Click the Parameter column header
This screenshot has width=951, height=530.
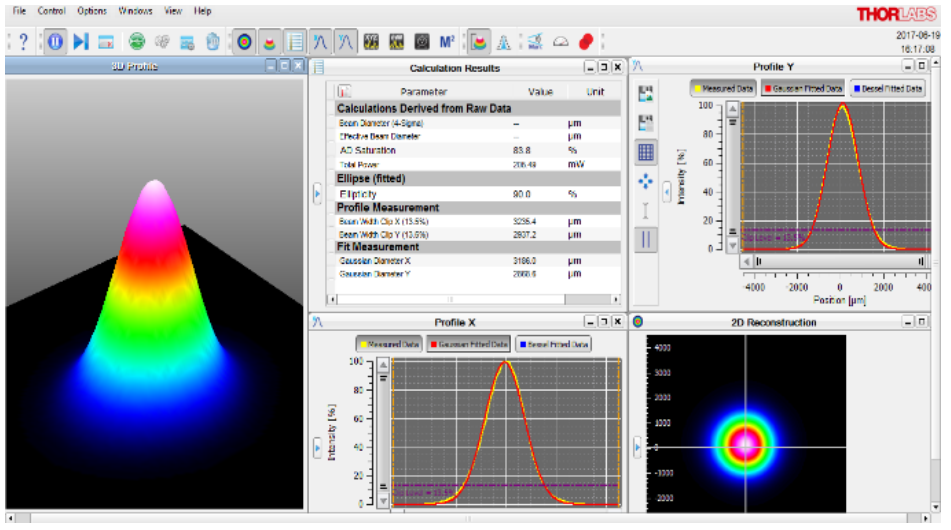tap(423, 92)
